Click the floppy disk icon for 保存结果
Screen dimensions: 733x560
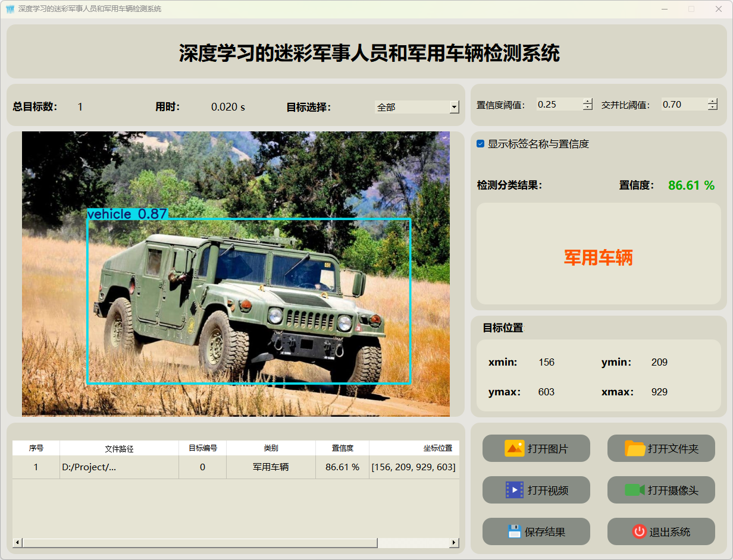coord(515,531)
